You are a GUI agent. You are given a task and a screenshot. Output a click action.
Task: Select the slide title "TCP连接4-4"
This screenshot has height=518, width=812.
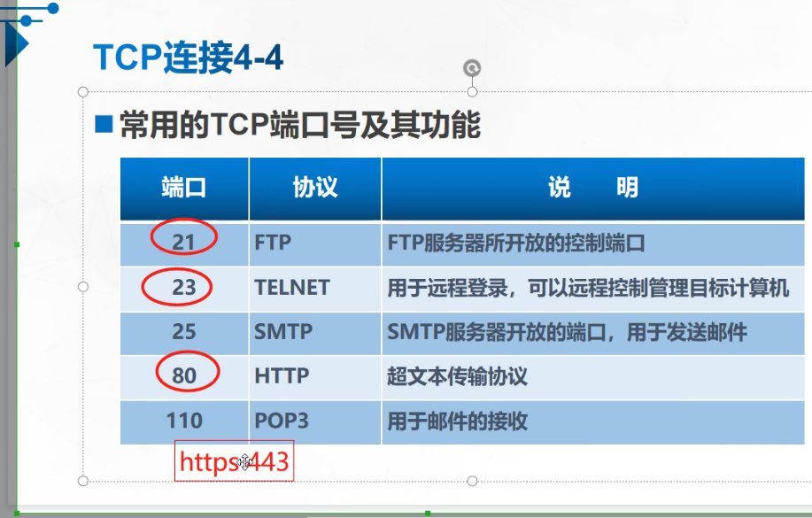click(188, 57)
